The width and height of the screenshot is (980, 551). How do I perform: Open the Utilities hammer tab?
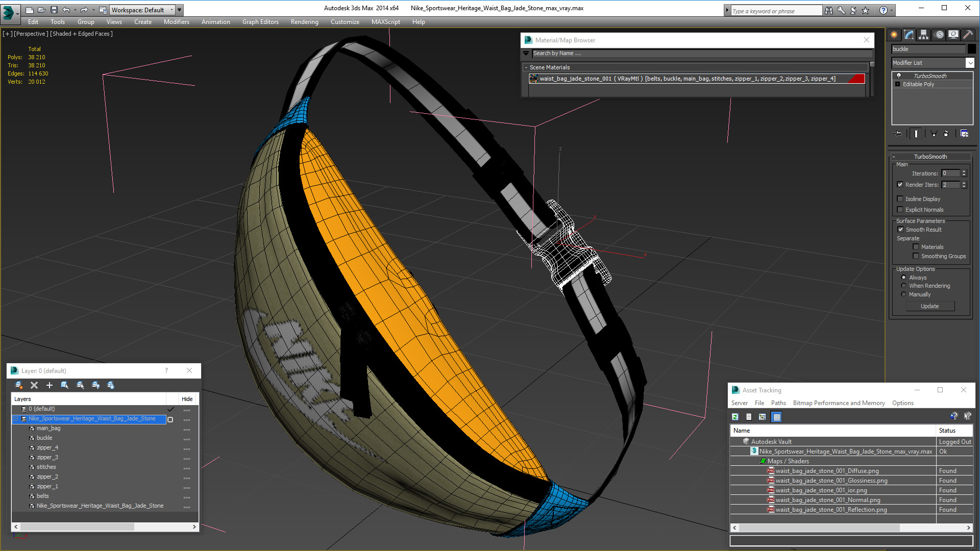(968, 35)
